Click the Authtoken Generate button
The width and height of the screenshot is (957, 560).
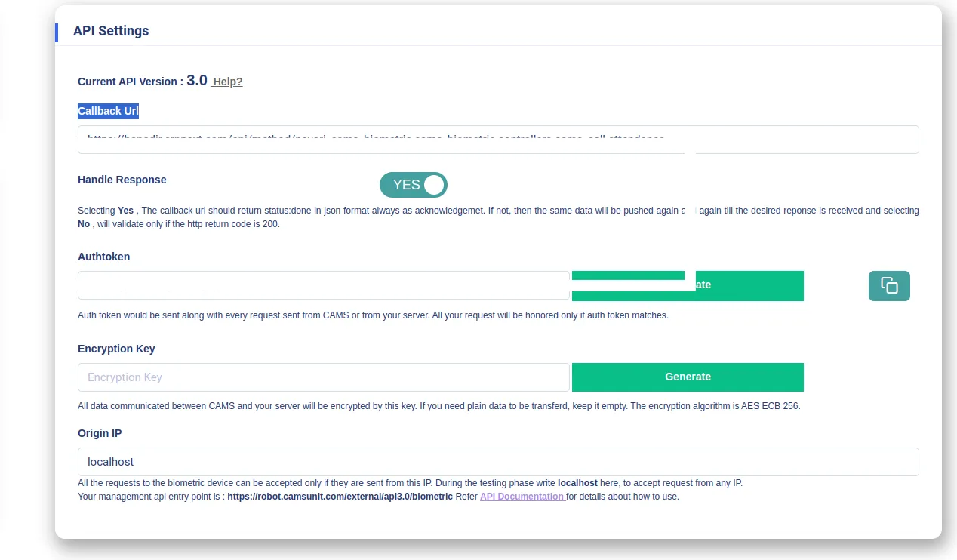(x=688, y=286)
